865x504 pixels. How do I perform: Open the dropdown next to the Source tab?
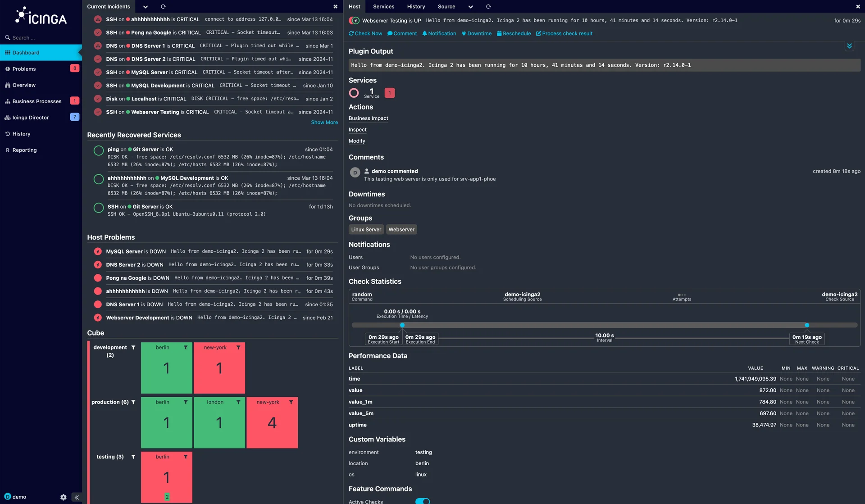coord(470,6)
